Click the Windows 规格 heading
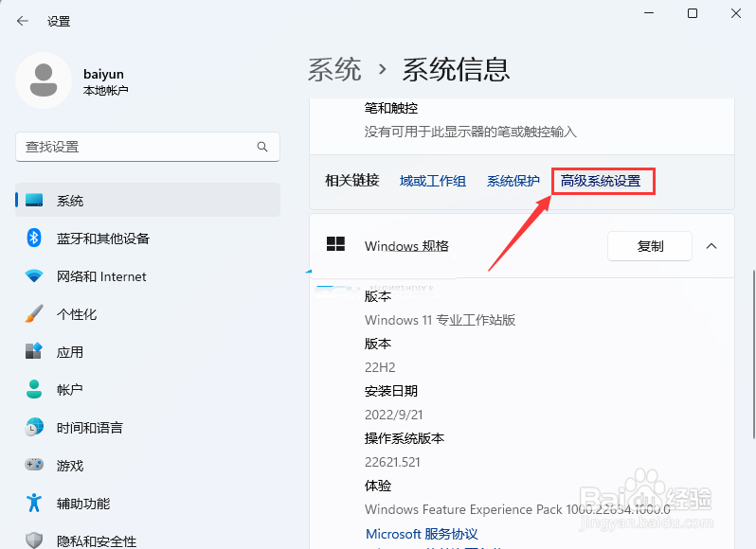The image size is (756, 549). 406,245
